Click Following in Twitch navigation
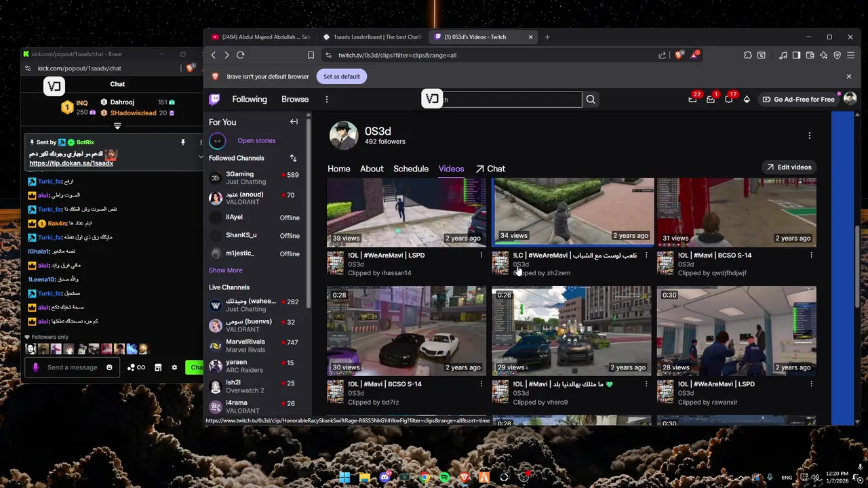Screen dimensions: 868x488 point(250,100)
